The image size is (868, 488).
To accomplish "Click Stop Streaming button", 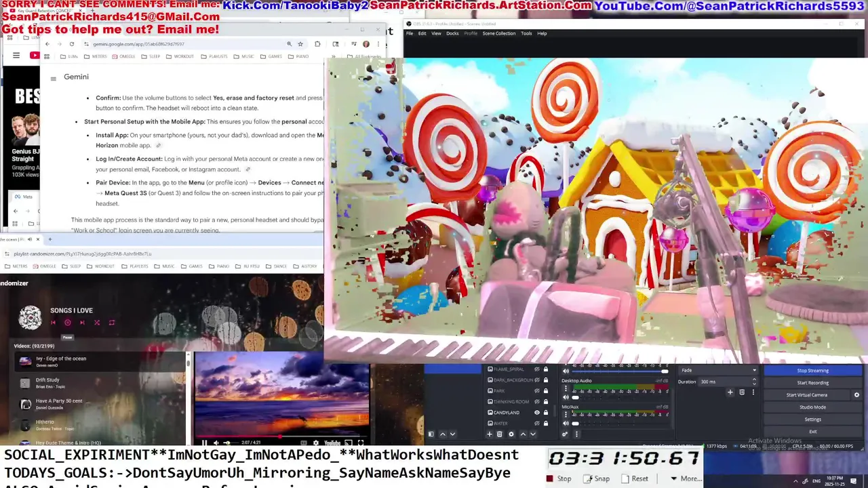I will (x=813, y=370).
